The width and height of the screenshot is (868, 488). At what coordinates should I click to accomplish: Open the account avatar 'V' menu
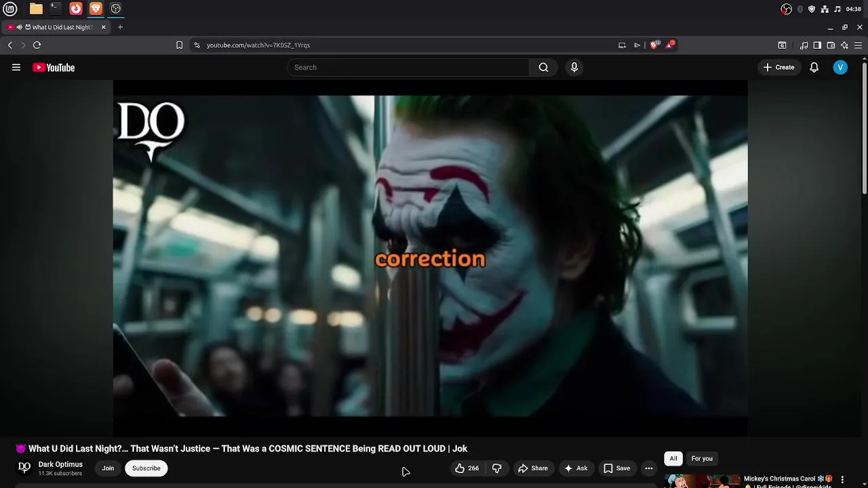click(x=840, y=67)
